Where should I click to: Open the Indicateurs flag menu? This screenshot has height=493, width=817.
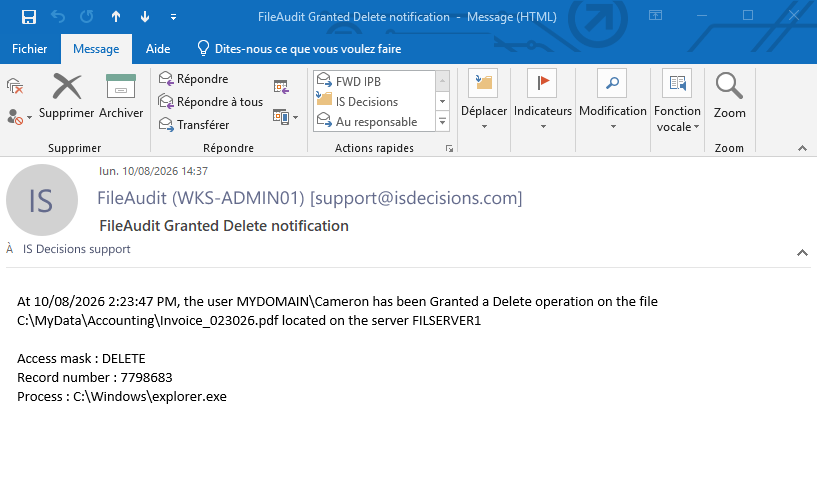543,99
